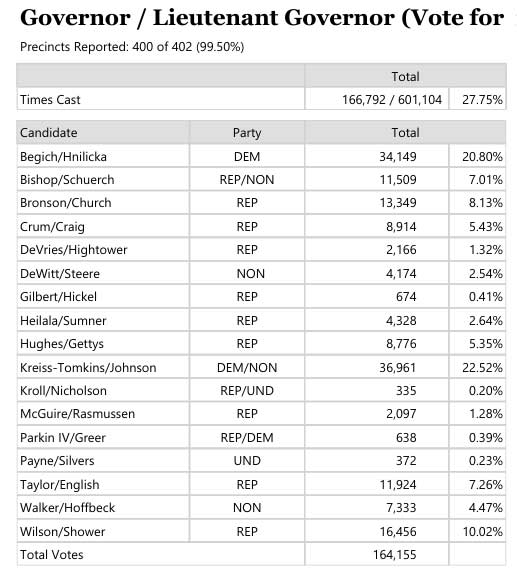Select the Total Votes value 164,155
Viewport: 517px width, 587px height.
tap(395, 554)
